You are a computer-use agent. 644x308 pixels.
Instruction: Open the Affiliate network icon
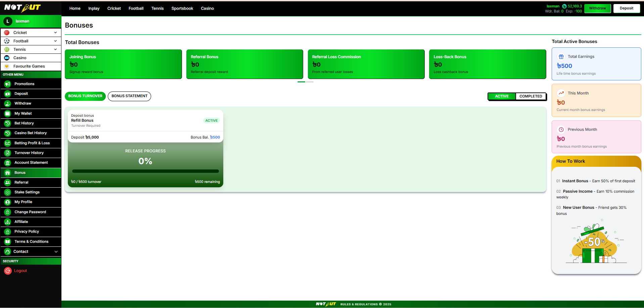[x=8, y=222]
